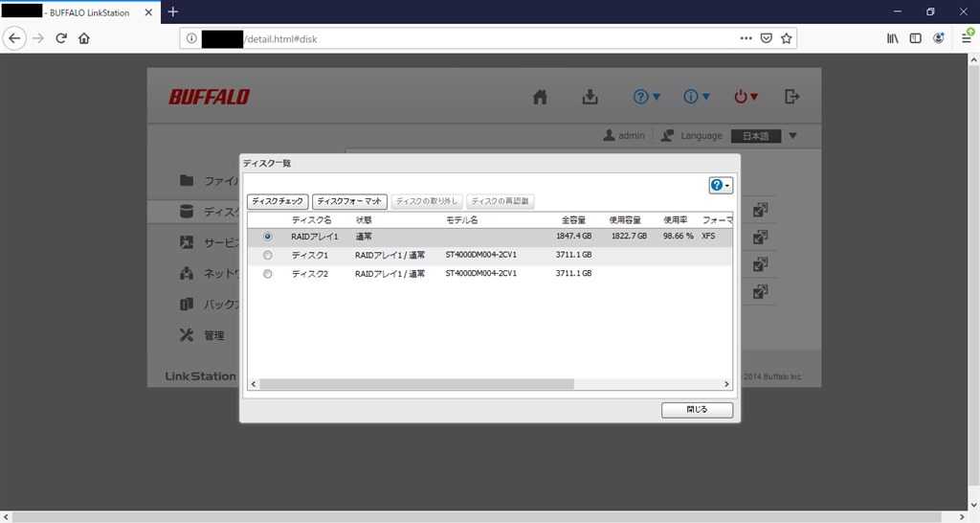Click the dialog scrollbar left arrow
This screenshot has width=980, height=523.
(253, 384)
